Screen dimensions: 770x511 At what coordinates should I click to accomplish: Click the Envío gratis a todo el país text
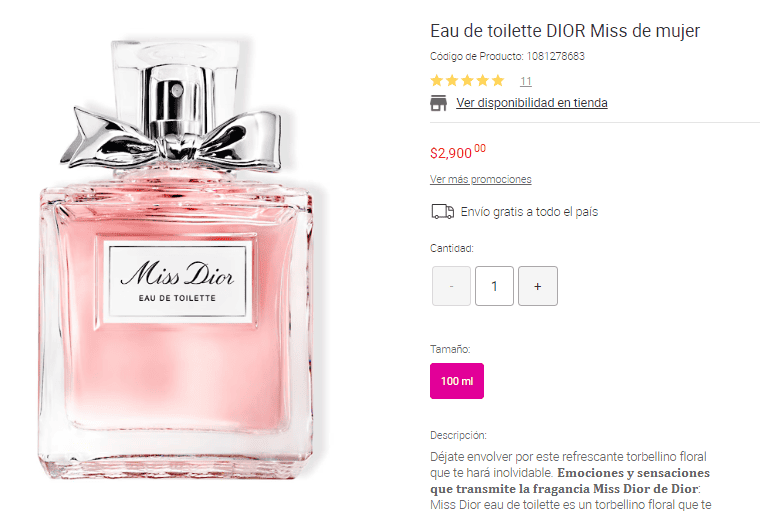point(529,212)
